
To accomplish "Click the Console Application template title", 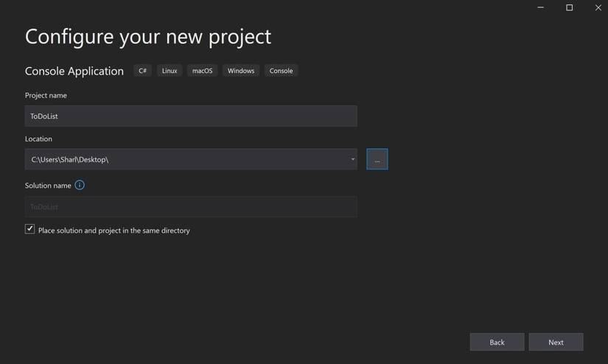I will 74,71.
